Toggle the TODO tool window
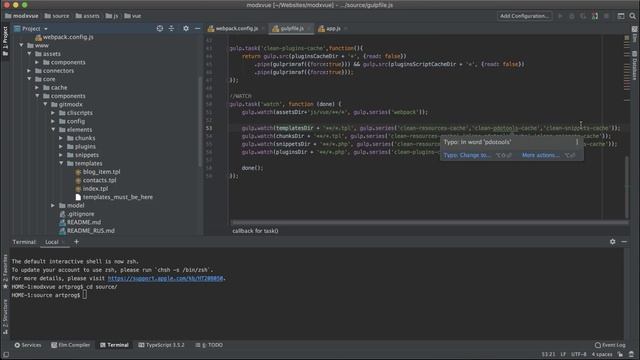This screenshot has width=640, height=360. point(209,345)
